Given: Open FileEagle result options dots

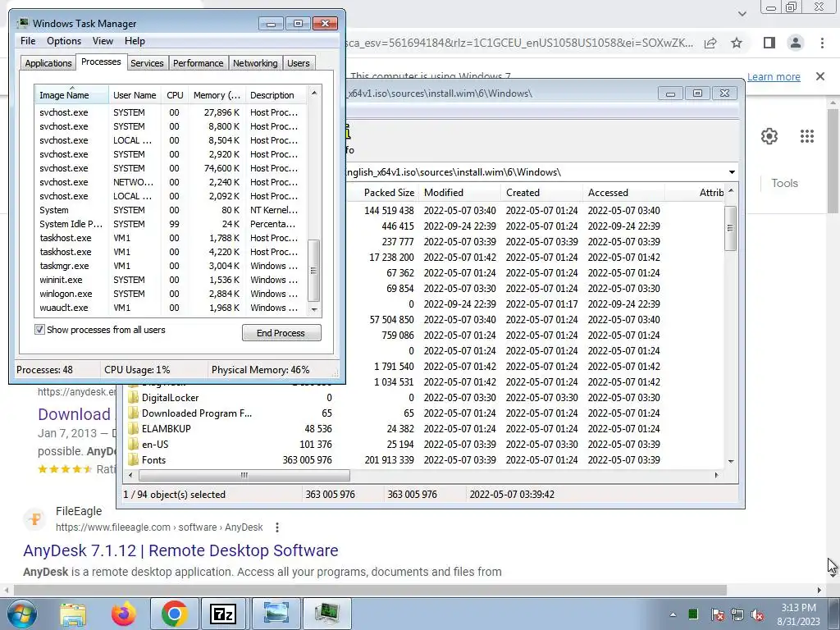Looking at the screenshot, I should [277, 527].
